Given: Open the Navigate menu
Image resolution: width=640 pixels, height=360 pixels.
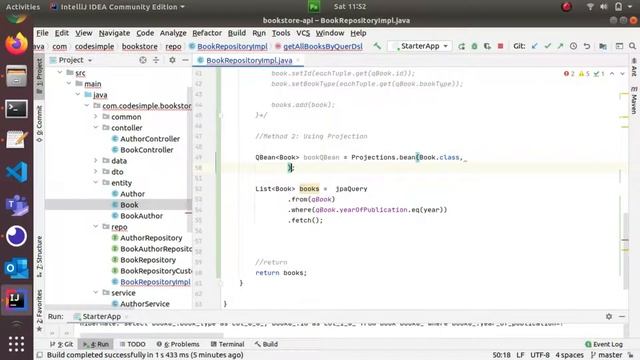Looking at the screenshot, I should coord(114,33).
